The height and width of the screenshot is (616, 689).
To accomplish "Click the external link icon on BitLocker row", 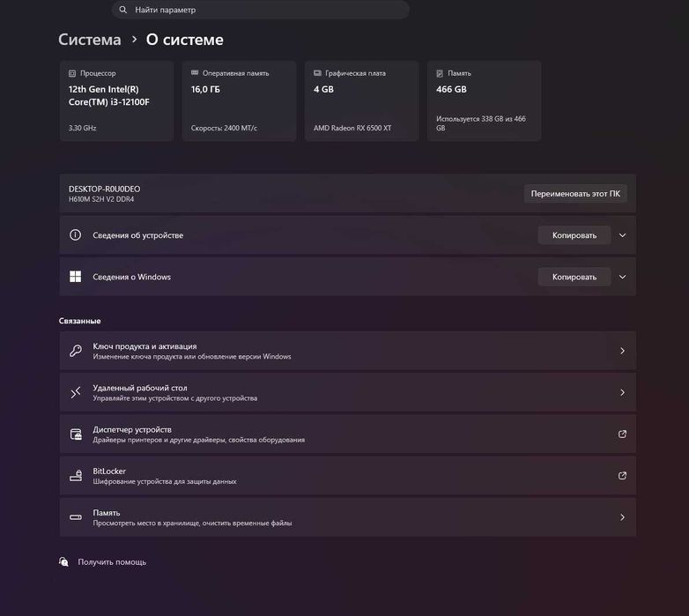I will click(x=622, y=475).
